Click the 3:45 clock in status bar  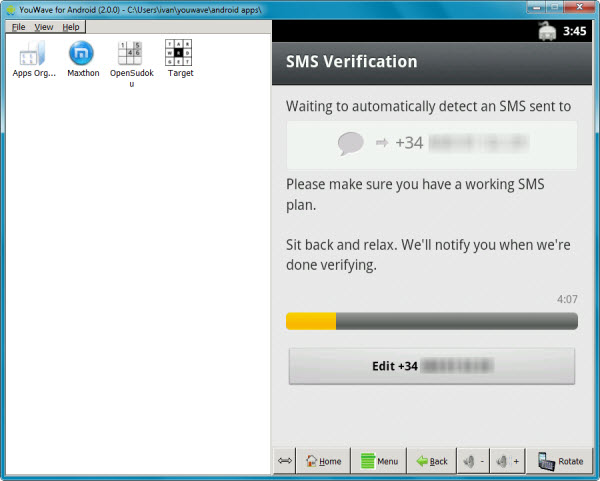575,31
